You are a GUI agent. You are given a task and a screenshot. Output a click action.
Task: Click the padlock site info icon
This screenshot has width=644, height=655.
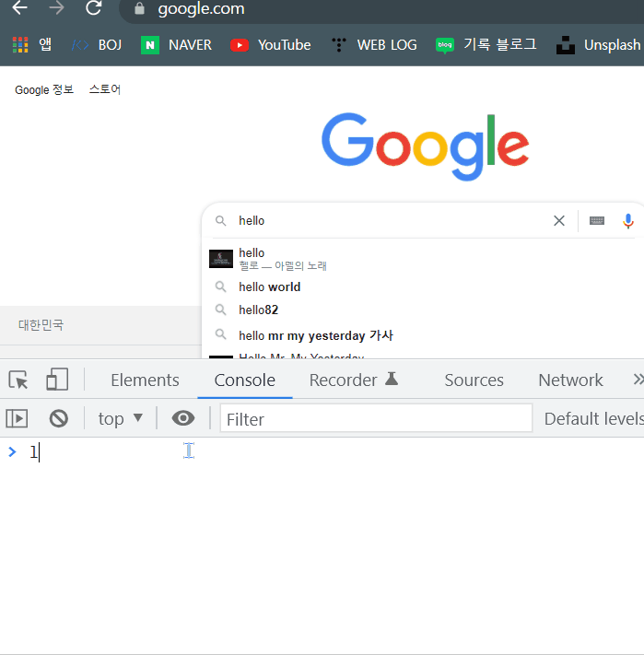139,8
